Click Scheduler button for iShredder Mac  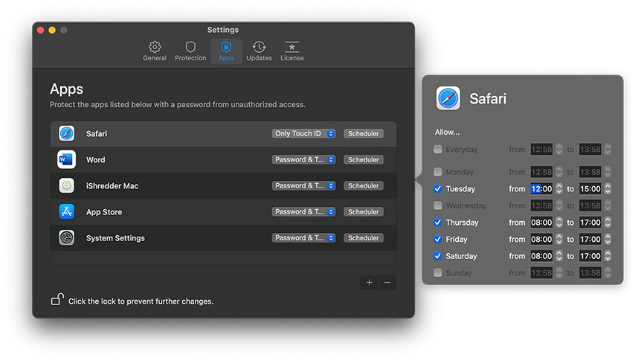(364, 186)
